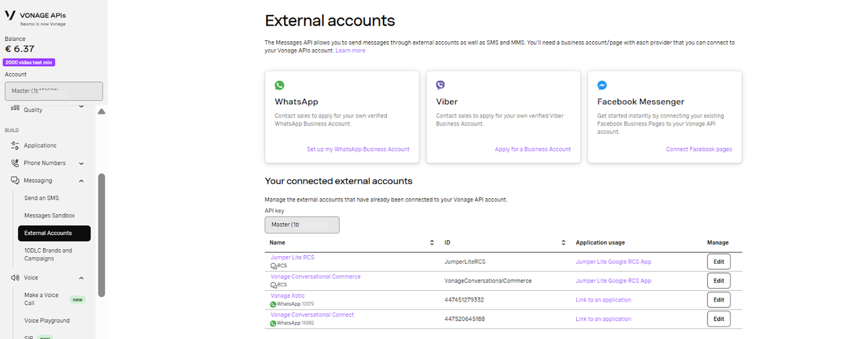868x339 pixels.
Task: Click the Messaging chat bubble icon
Action: pos(15,180)
